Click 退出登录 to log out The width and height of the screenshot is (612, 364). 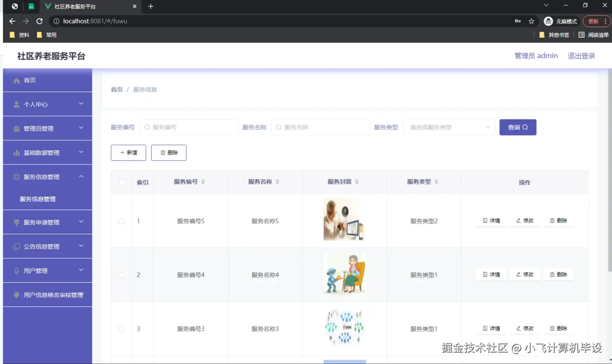[x=581, y=56]
